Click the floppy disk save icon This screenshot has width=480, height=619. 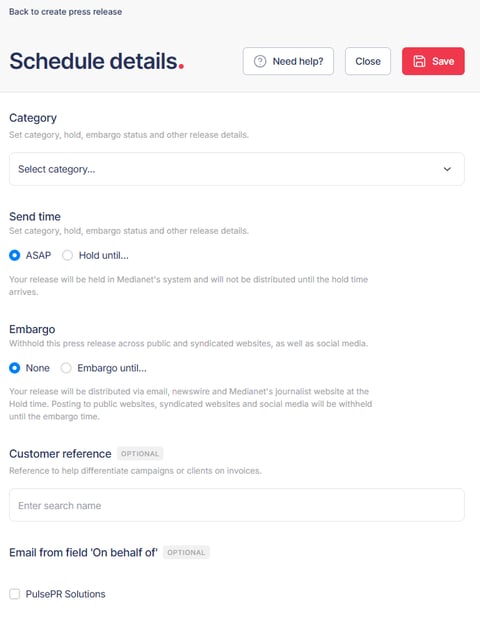[x=419, y=61]
